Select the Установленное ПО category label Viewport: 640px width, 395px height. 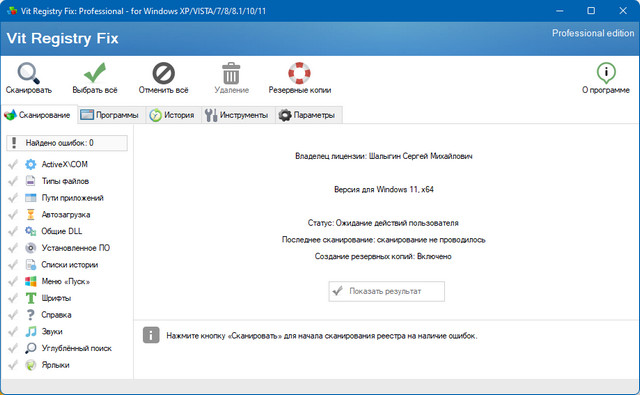click(76, 248)
